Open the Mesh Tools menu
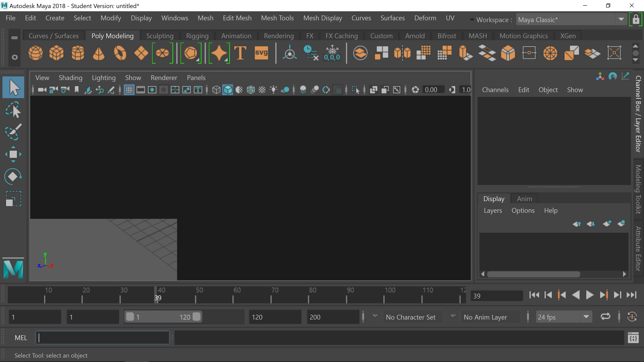644x362 pixels. point(277,18)
